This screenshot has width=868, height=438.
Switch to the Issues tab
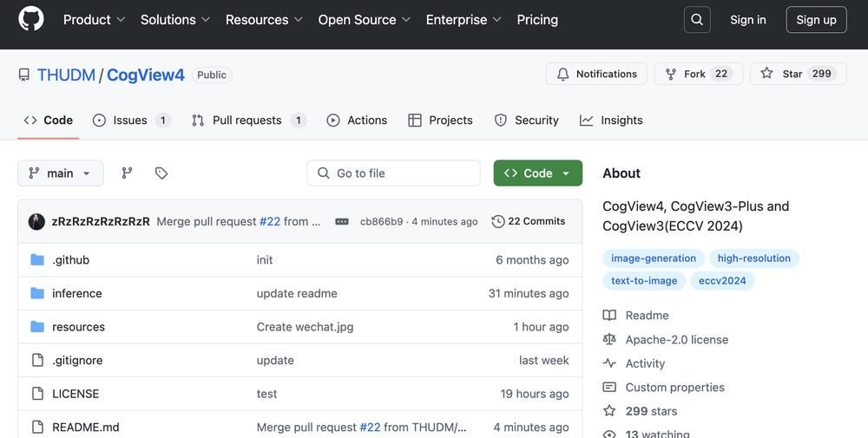(x=130, y=121)
